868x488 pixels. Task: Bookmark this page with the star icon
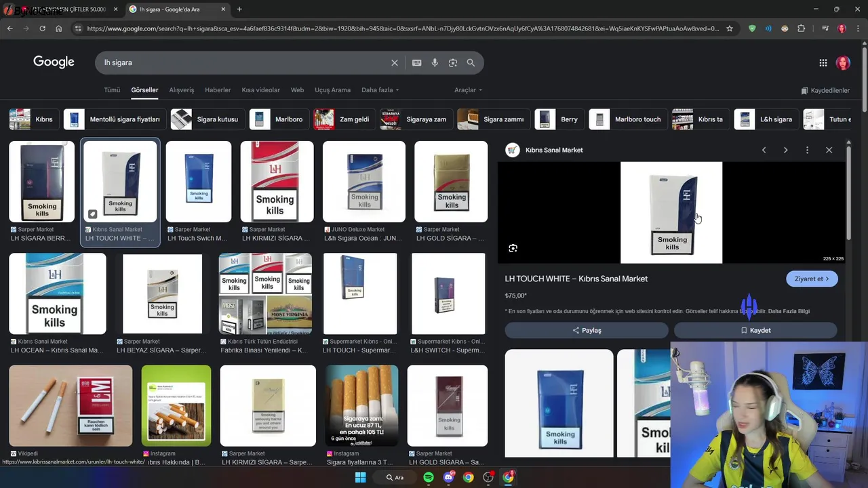(x=730, y=28)
